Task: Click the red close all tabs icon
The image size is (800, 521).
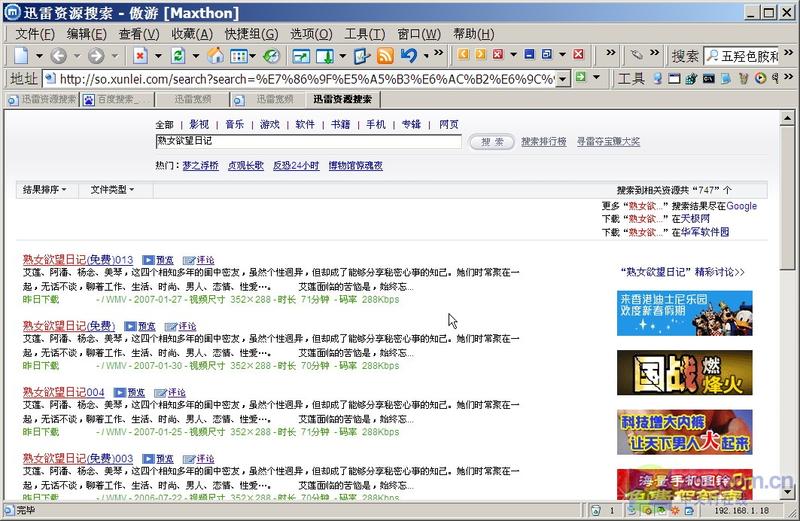Action: [579, 54]
